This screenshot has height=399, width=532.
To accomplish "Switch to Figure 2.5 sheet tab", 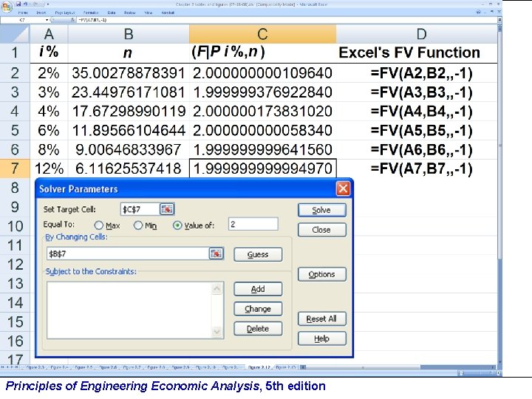I will (83, 367).
